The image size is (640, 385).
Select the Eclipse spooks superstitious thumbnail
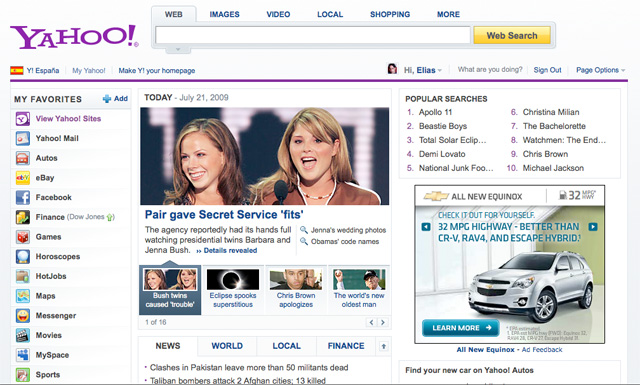[233, 289]
